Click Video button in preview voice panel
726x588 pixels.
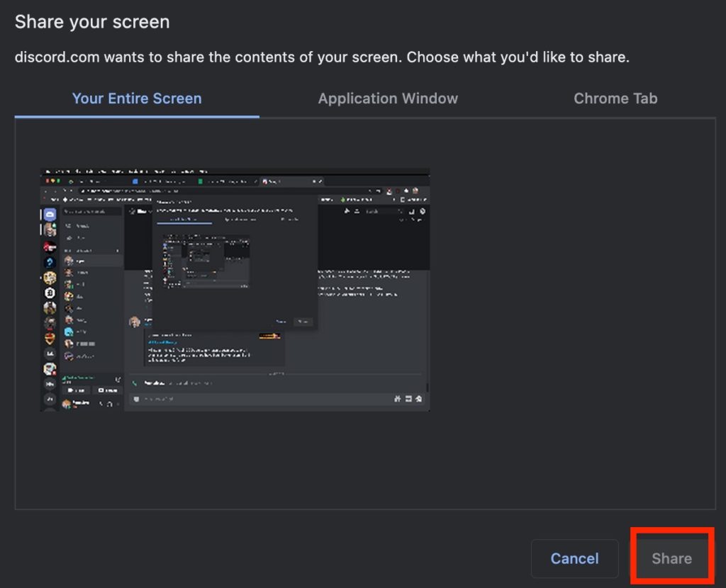click(x=76, y=390)
